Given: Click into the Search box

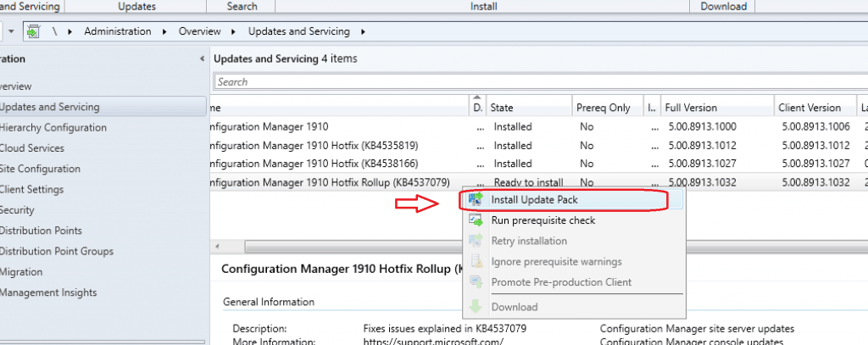Looking at the screenshot, I should point(540,82).
